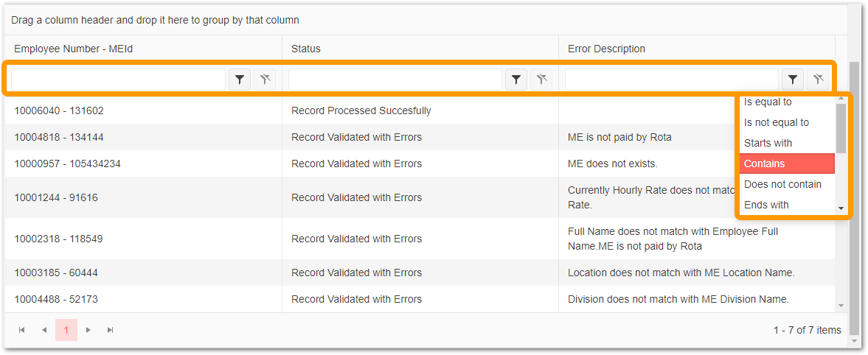Click page number 1 button
The image size is (868, 355).
pyautogui.click(x=66, y=330)
